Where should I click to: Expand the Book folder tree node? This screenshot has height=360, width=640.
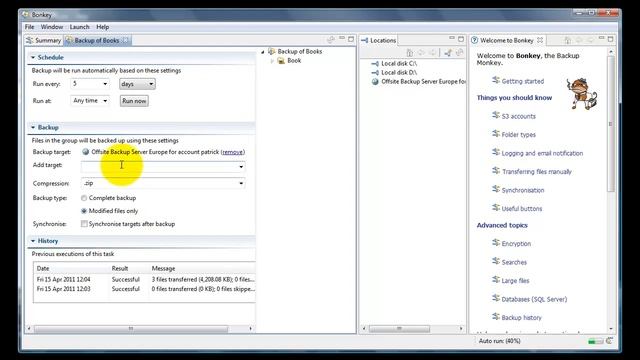coord(272,61)
